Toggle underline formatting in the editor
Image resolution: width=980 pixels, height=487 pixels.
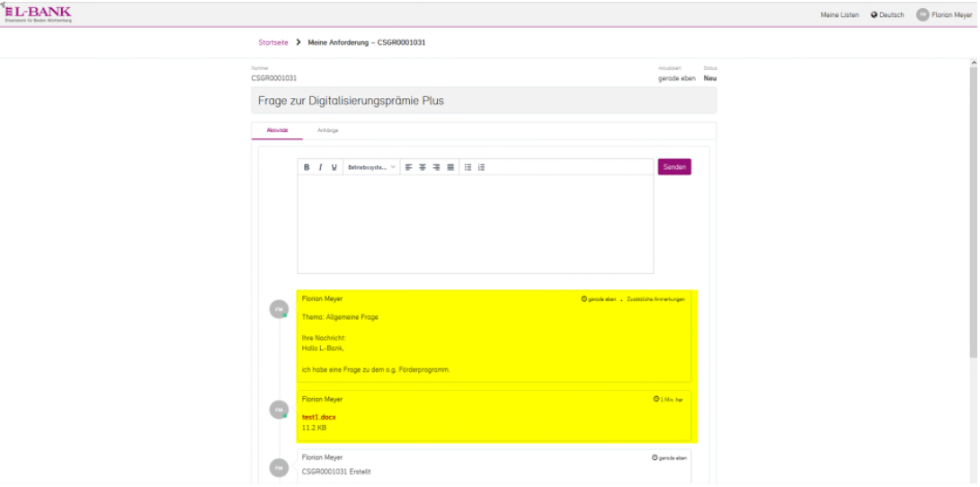(334, 167)
